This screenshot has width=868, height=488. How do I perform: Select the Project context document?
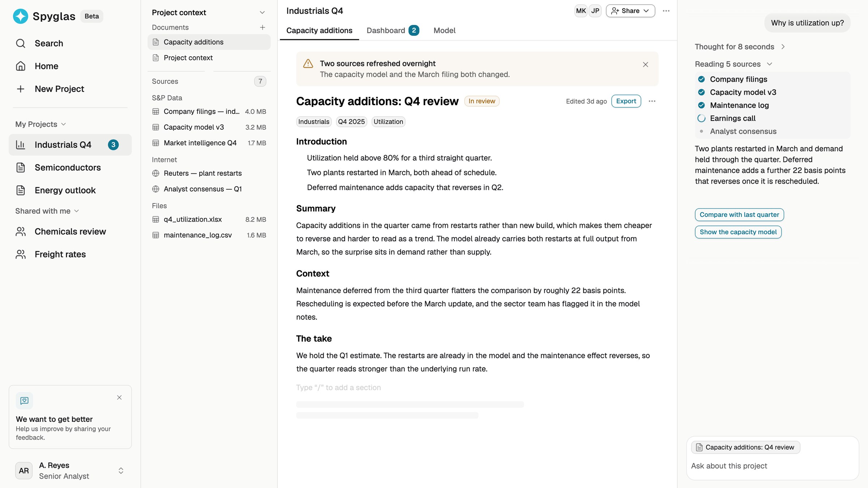pos(209,58)
